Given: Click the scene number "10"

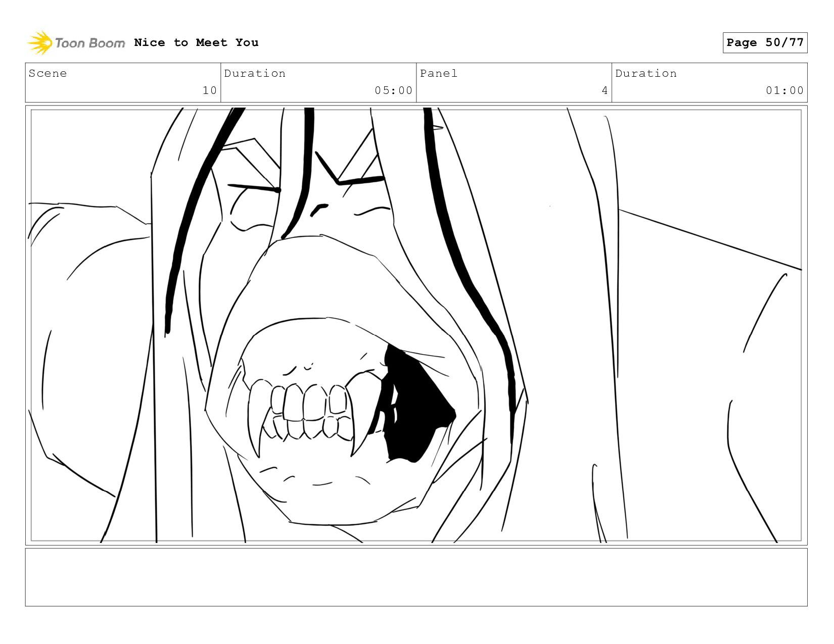Looking at the screenshot, I should coord(210,90).
